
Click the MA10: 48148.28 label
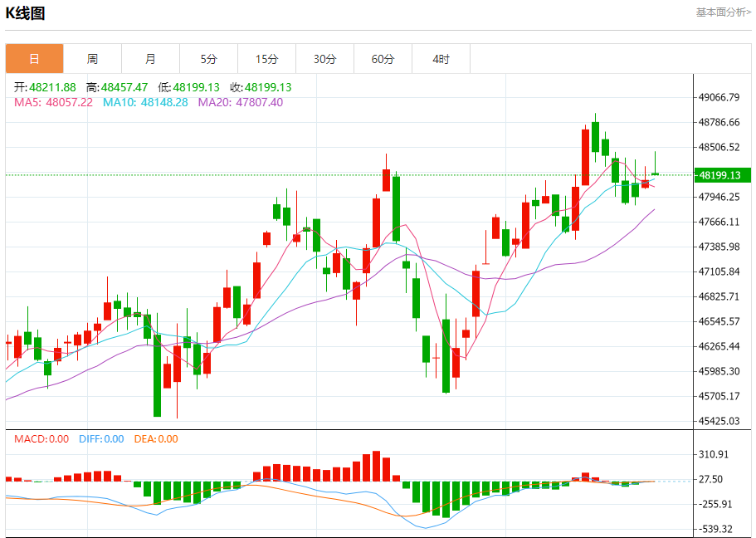(x=145, y=102)
